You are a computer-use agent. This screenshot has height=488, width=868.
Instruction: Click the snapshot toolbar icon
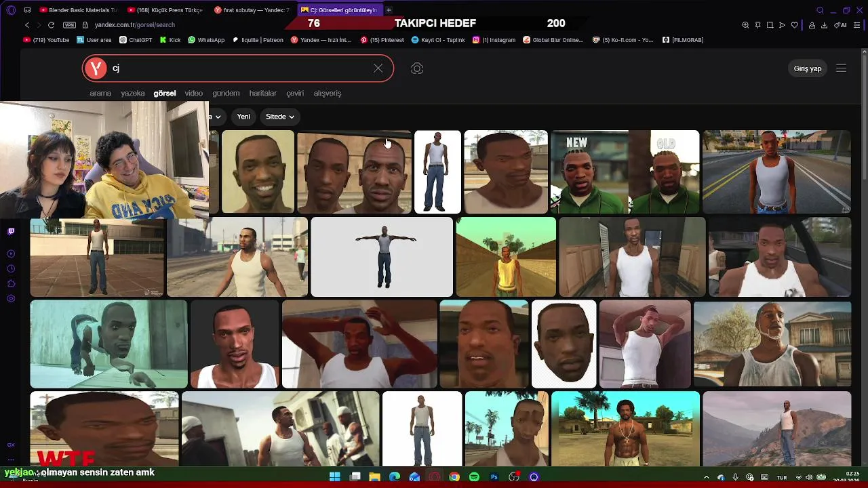click(770, 25)
